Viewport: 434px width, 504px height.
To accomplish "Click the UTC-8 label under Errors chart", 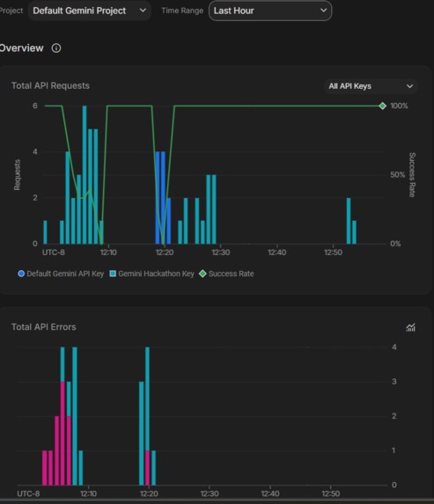I will [x=28, y=493].
